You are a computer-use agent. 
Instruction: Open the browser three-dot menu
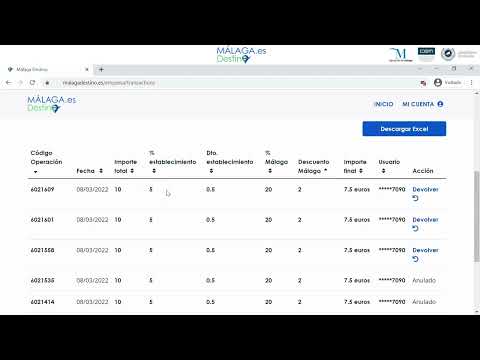[472, 83]
